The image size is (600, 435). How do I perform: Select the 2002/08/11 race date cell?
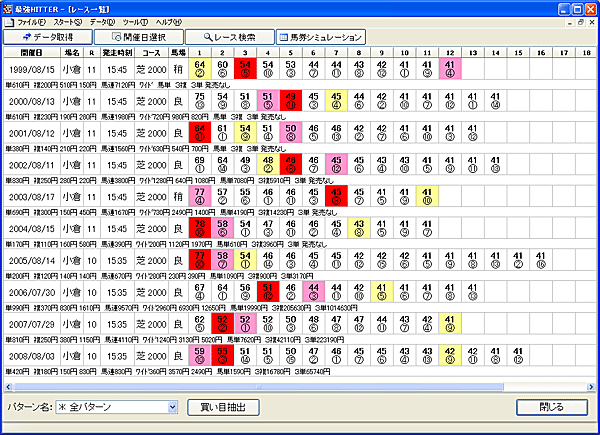[x=32, y=165]
